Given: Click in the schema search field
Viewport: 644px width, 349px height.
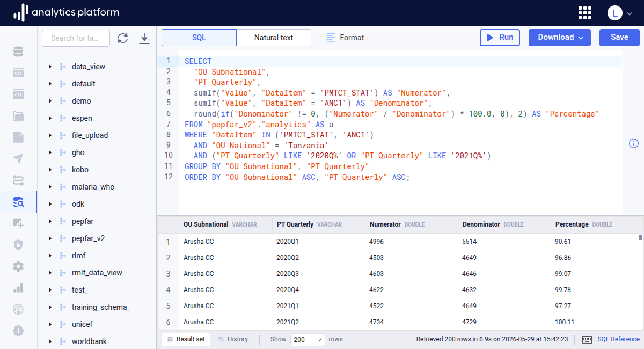Looking at the screenshot, I should [76, 38].
